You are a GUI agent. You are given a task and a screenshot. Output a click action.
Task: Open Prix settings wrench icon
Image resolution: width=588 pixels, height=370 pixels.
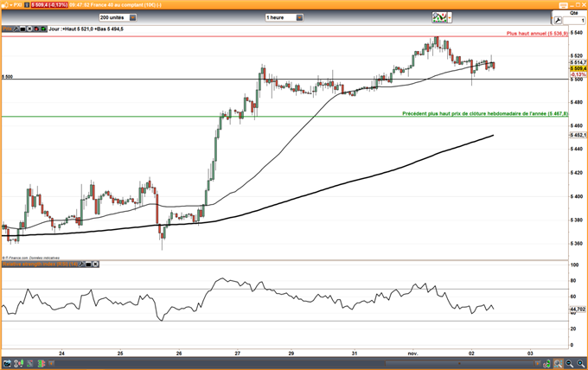tap(16, 29)
